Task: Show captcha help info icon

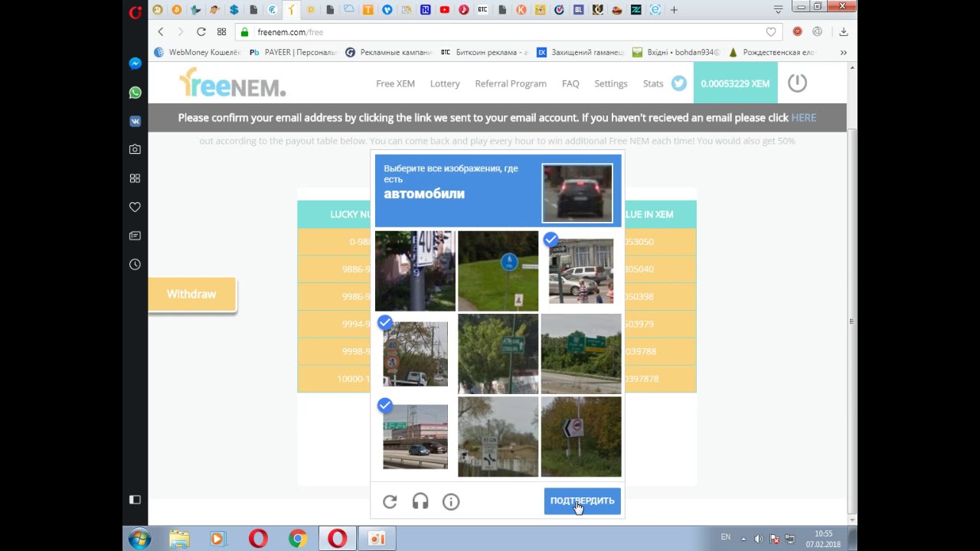Action: point(451,501)
